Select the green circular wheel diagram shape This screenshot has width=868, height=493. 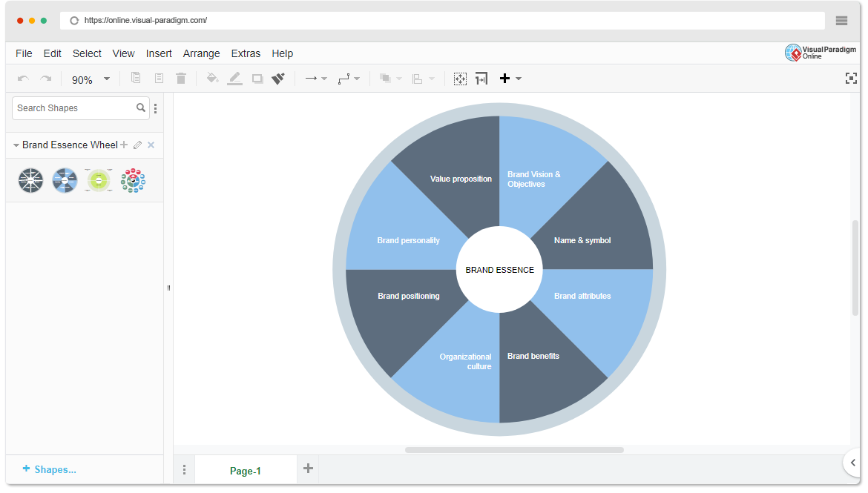pos(99,180)
